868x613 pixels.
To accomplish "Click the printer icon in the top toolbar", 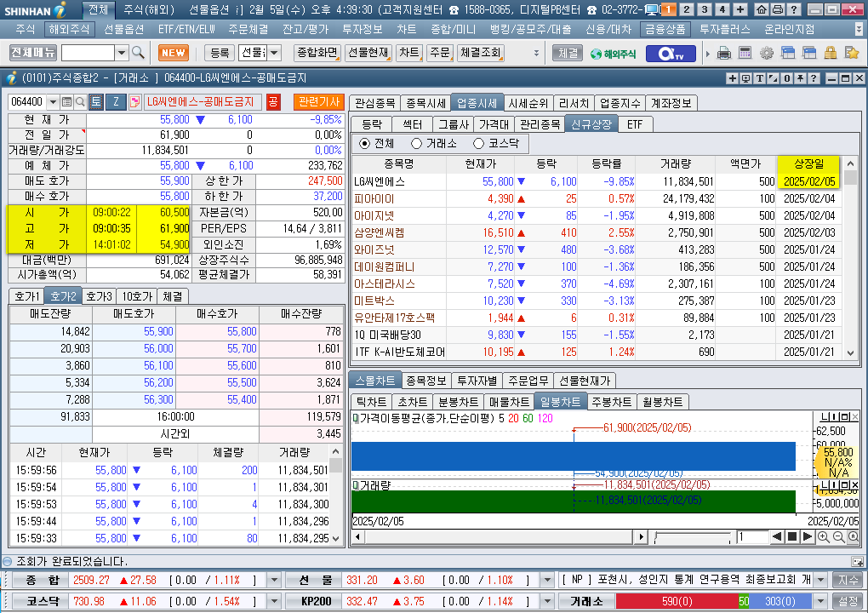I will click(x=723, y=53).
